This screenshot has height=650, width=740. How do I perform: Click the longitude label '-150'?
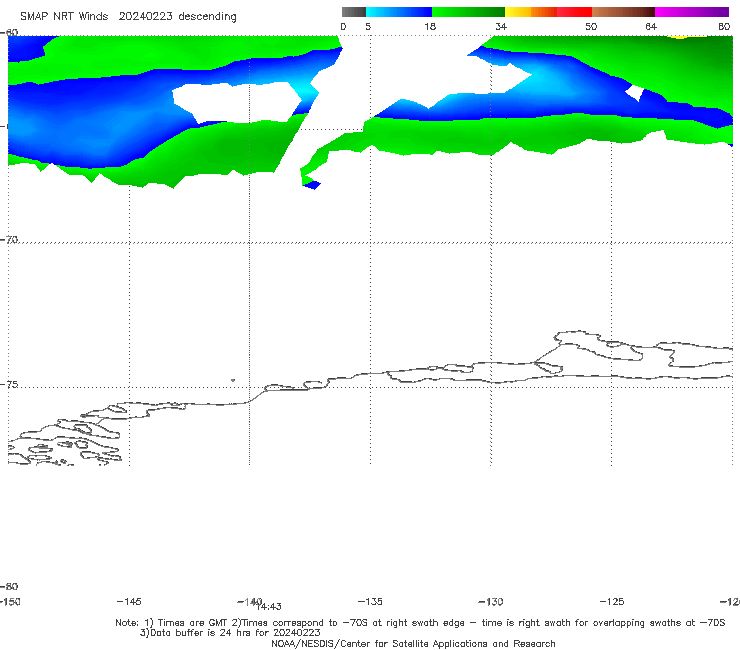[9, 601]
